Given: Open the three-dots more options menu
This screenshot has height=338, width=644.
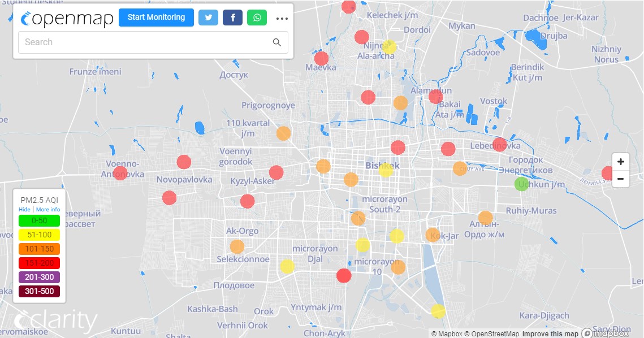Looking at the screenshot, I should tap(282, 18).
